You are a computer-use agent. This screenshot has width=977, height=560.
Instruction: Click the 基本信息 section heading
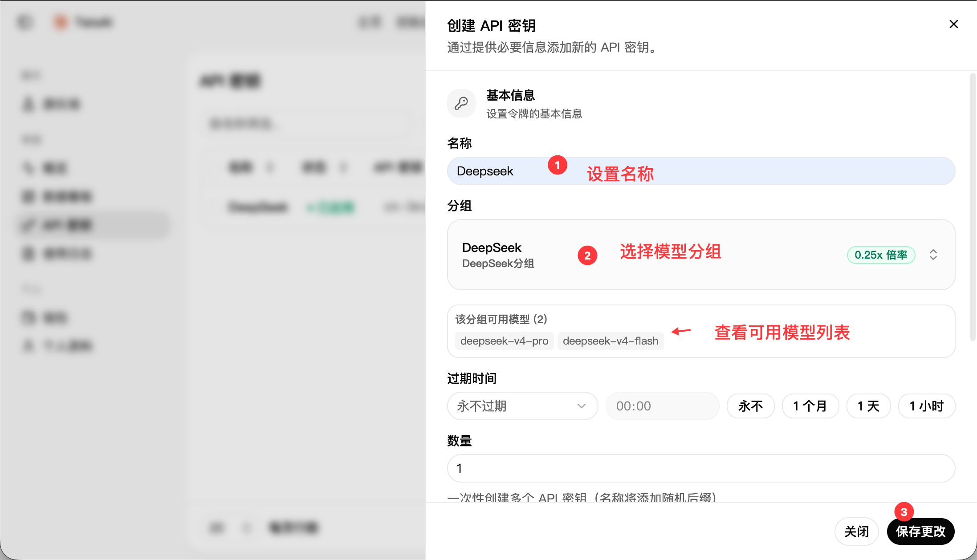click(510, 95)
